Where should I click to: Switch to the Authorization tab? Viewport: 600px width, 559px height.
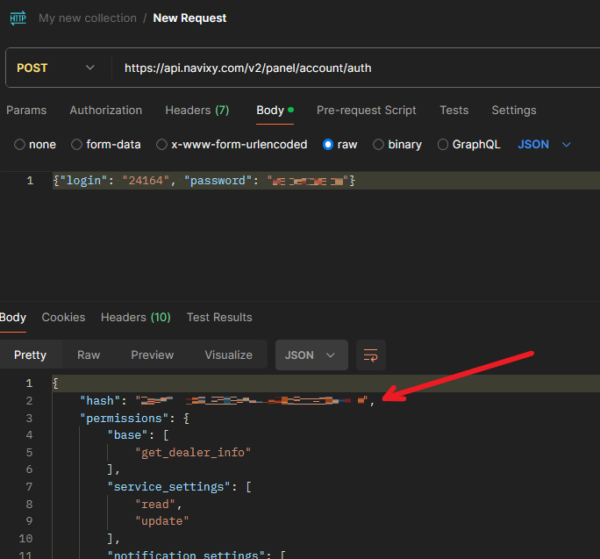[x=106, y=110]
